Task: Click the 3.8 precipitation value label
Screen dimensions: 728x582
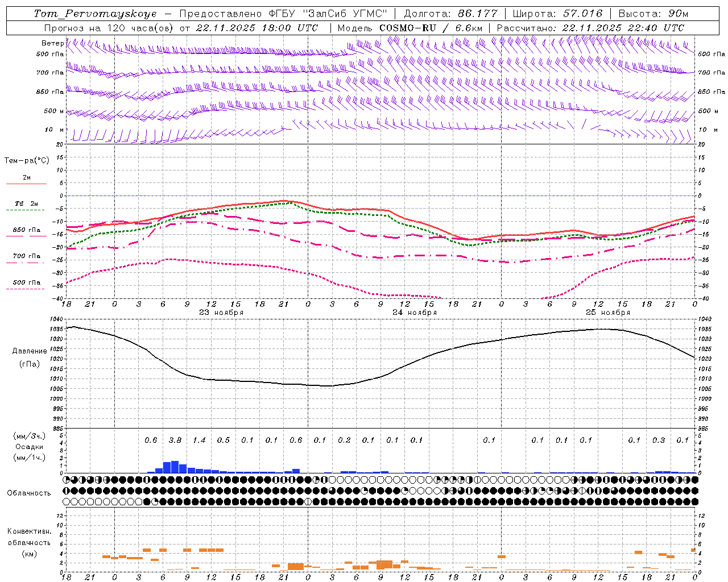Action: (x=175, y=440)
